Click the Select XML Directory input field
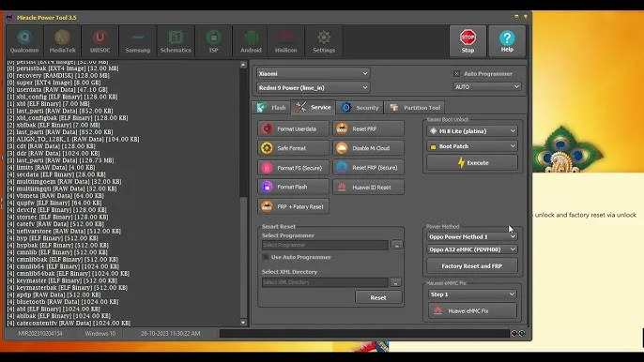The image size is (644, 362). (x=325, y=282)
